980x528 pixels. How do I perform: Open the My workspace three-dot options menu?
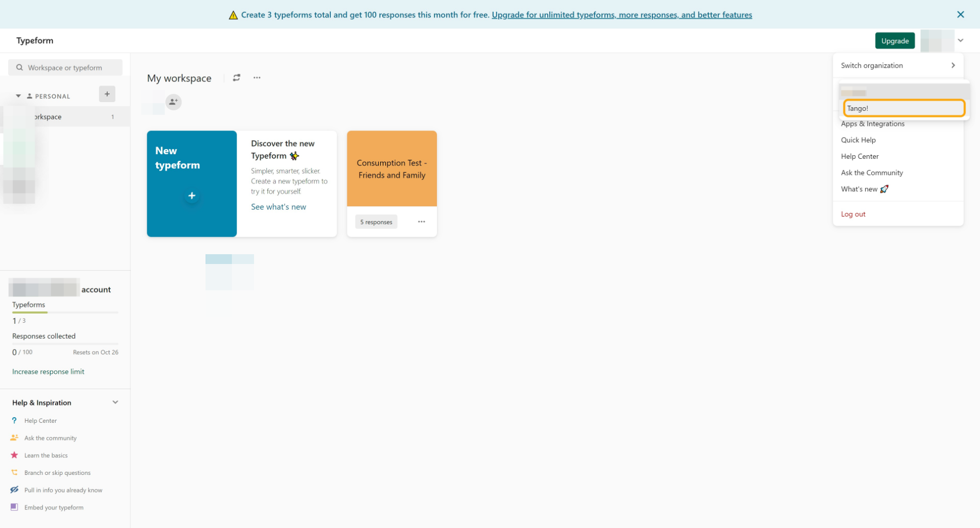pos(257,78)
